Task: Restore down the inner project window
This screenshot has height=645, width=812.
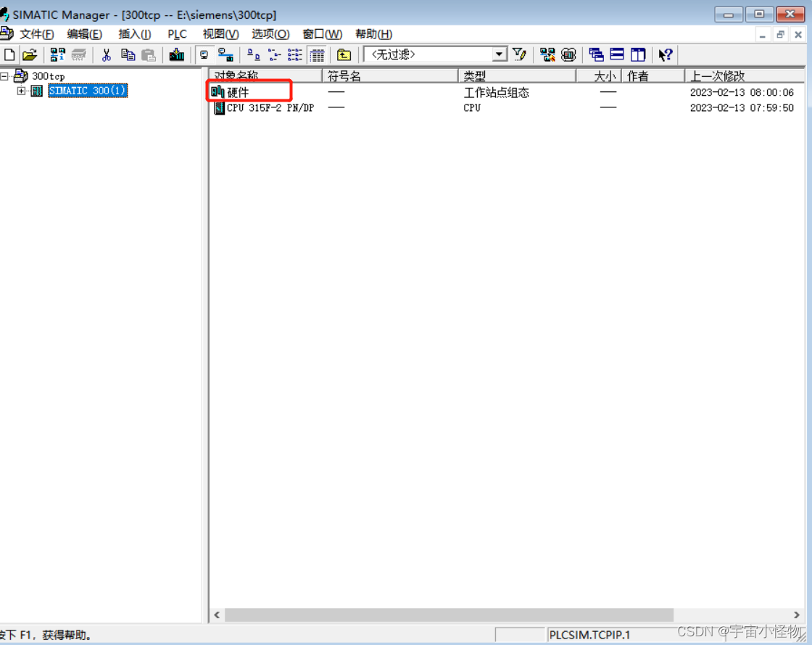Action: pyautogui.click(x=780, y=36)
